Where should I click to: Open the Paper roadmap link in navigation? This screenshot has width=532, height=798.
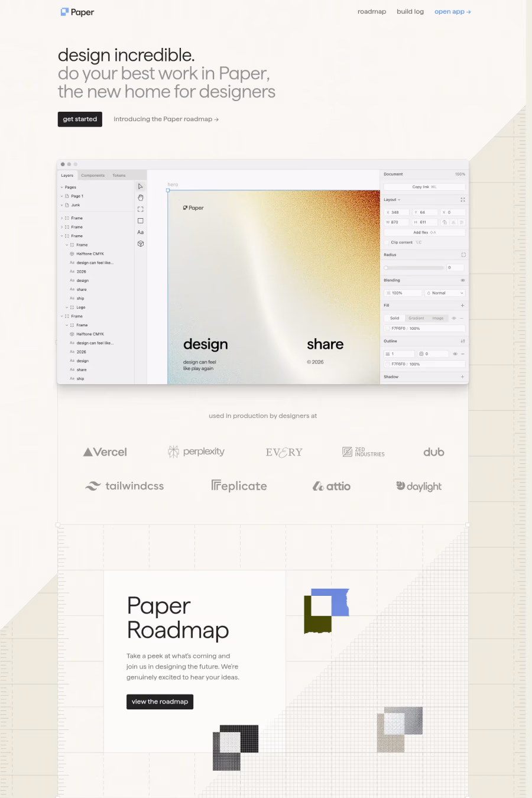(x=371, y=11)
